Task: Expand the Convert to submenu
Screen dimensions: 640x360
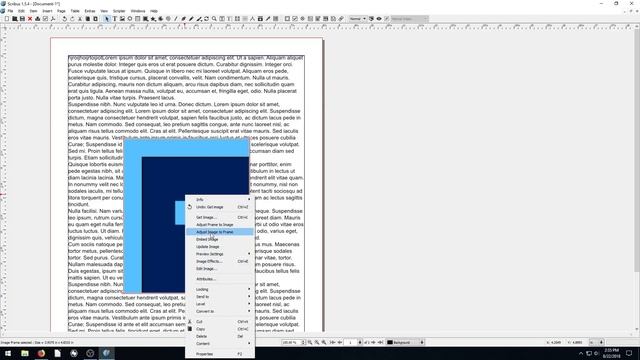Action: (220, 311)
